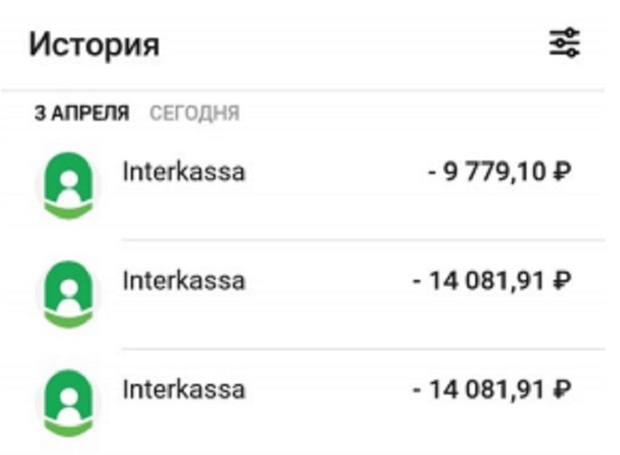Open the - 9 779,10 ₽ amount
Screen dimensions: 620x455
499,172
